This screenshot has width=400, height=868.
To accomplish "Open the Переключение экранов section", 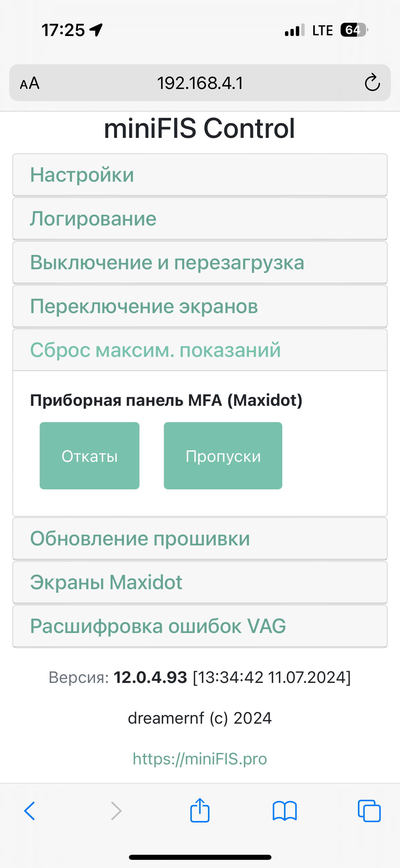I will coord(200,306).
